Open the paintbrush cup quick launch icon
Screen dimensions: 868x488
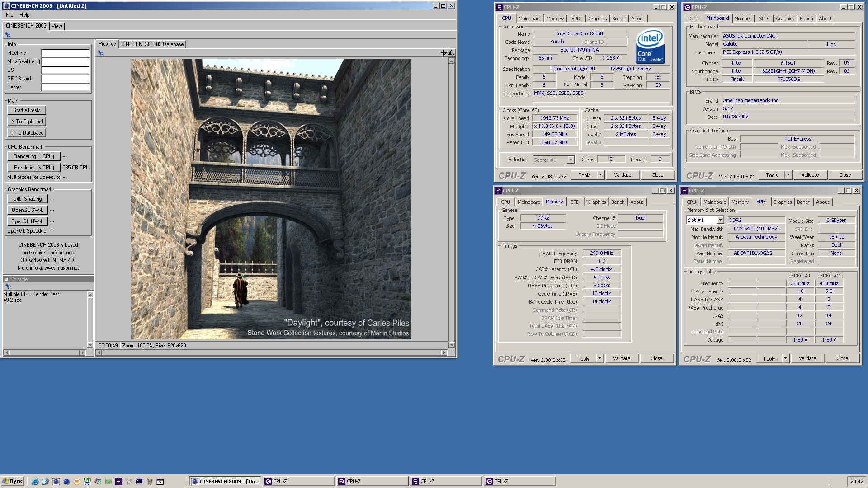pos(150,482)
